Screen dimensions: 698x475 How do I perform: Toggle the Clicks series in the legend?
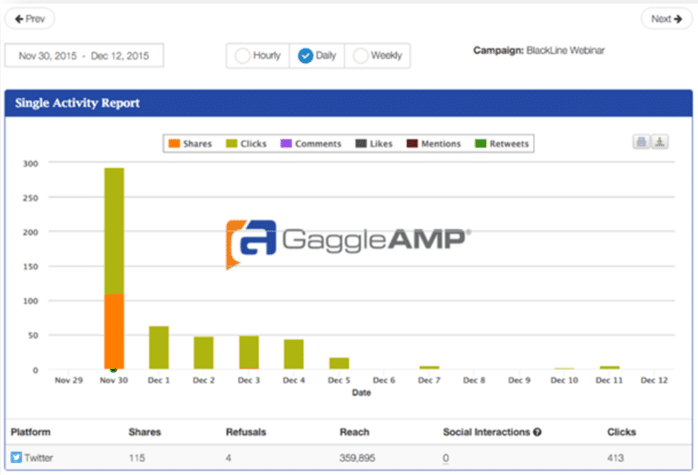point(246,143)
